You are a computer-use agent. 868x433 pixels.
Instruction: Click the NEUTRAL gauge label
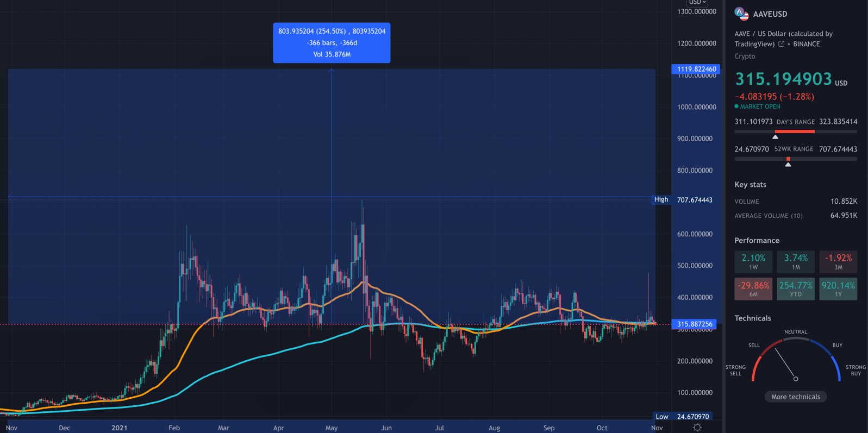point(796,332)
